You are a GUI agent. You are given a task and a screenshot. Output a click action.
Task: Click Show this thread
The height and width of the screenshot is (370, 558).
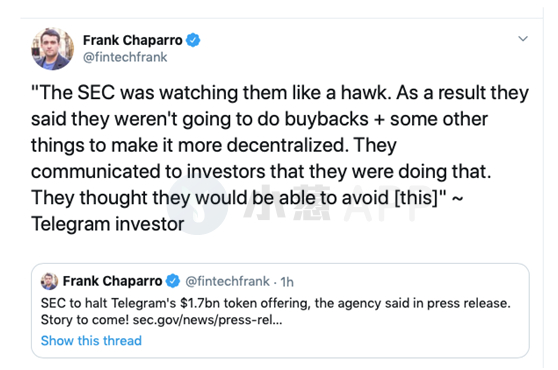91,340
